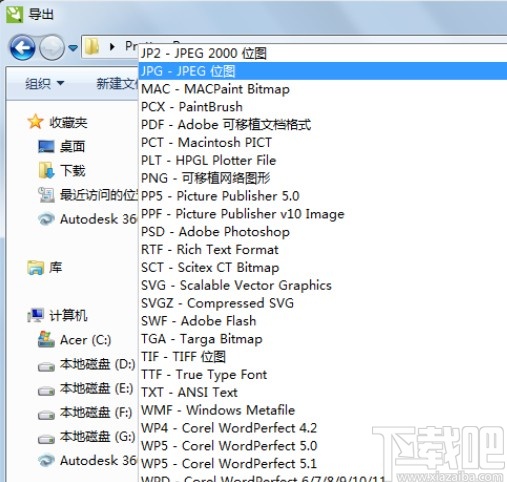507x482 pixels.
Task: Pick PCX - PaintBrush format
Action: pyautogui.click(x=322, y=107)
